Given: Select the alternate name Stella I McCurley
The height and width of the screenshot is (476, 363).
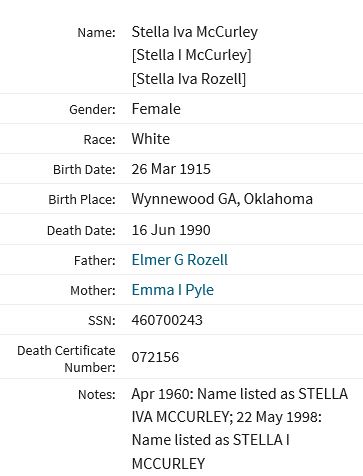Looking at the screenshot, I should pyautogui.click(x=192, y=55).
